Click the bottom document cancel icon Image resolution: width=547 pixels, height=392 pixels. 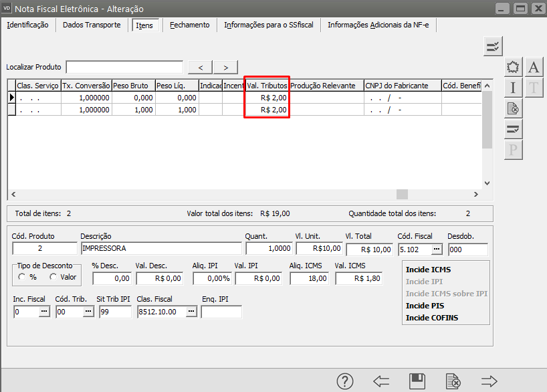(x=453, y=381)
